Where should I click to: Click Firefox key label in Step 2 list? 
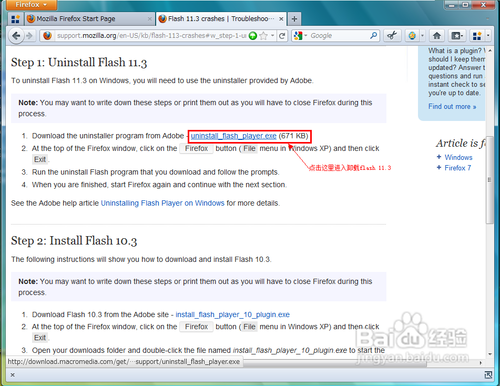tap(196, 327)
